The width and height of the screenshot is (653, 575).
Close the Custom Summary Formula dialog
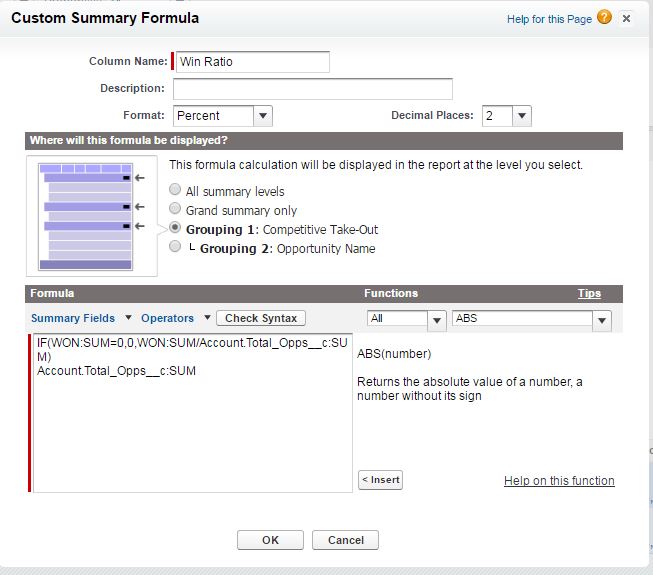click(x=626, y=18)
